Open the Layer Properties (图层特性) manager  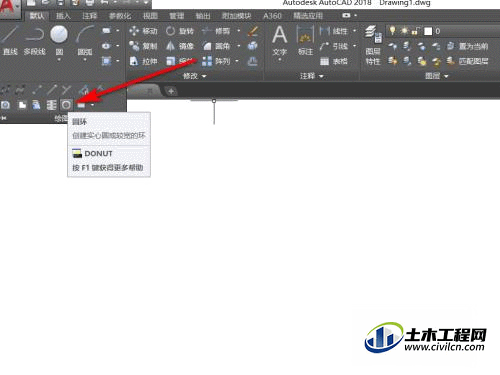pos(373,46)
